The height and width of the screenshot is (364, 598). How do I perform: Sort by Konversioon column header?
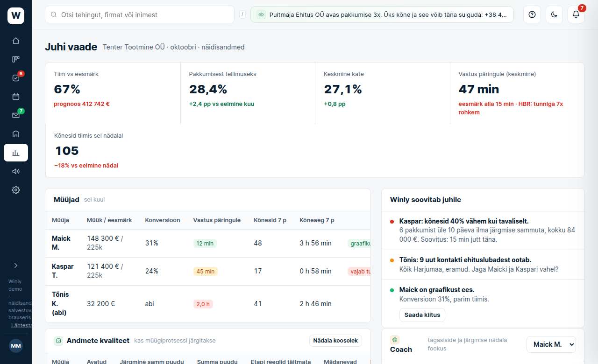(163, 220)
